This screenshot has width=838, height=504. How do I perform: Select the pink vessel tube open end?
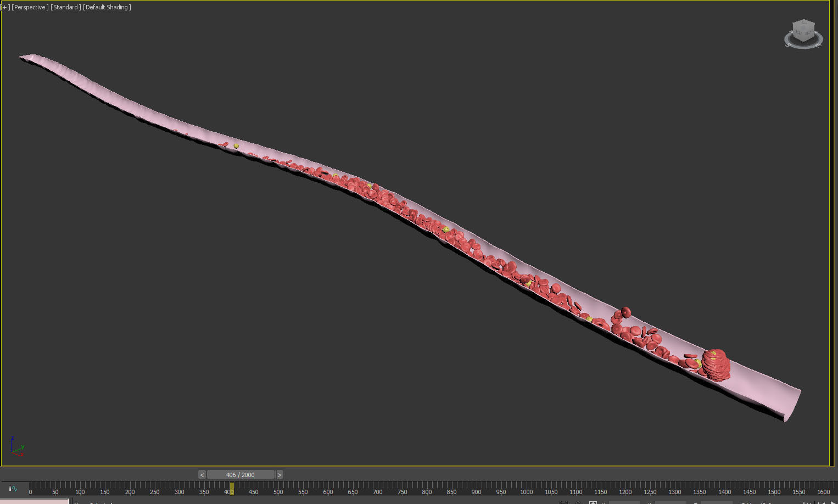[x=792, y=405]
